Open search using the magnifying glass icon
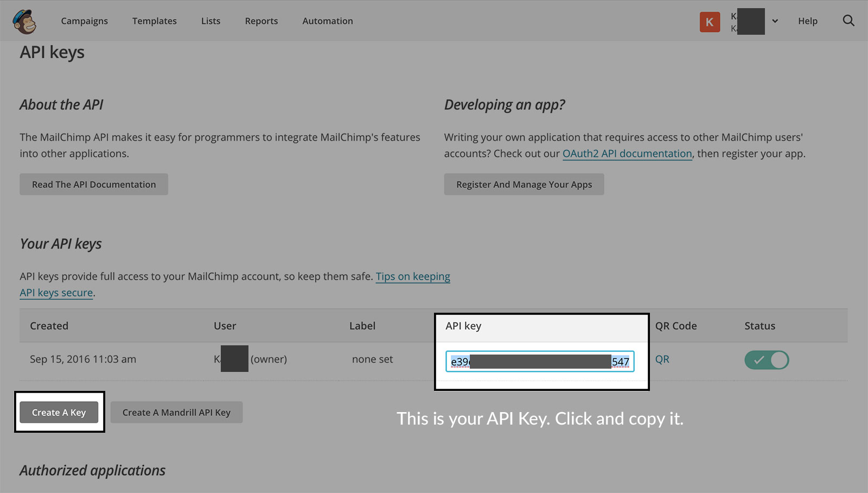 [x=848, y=21]
